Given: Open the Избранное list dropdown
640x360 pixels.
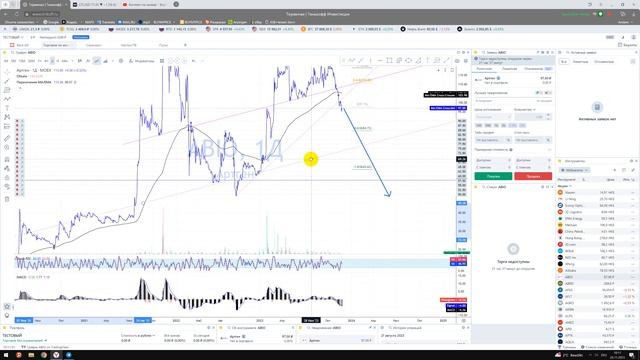Looking at the screenshot, I should click(575, 170).
